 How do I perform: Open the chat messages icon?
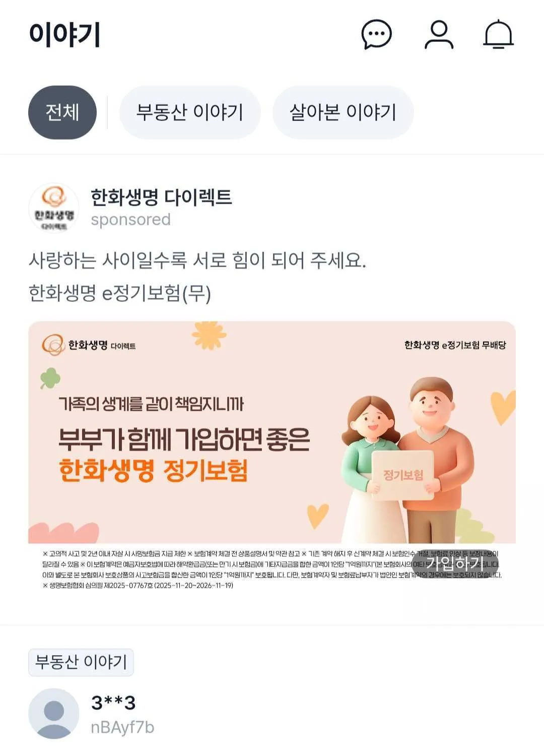376,34
